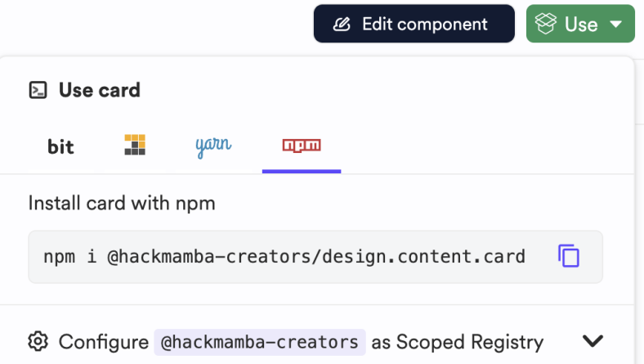This screenshot has height=364, width=644.
Task: Click the Use card heading
Action: coord(99,90)
